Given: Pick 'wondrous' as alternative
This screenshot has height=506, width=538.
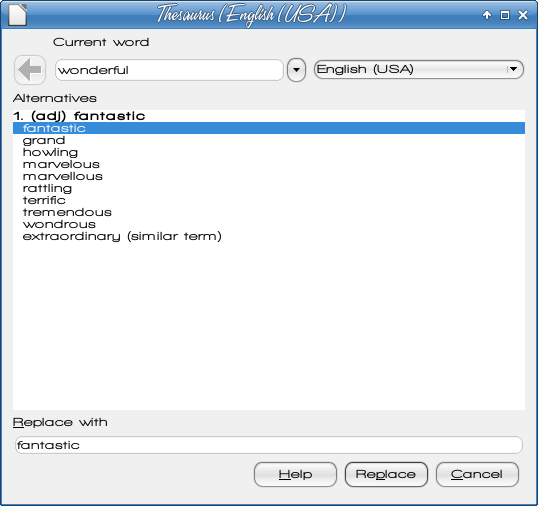Looking at the screenshot, I should [x=269, y=224].
